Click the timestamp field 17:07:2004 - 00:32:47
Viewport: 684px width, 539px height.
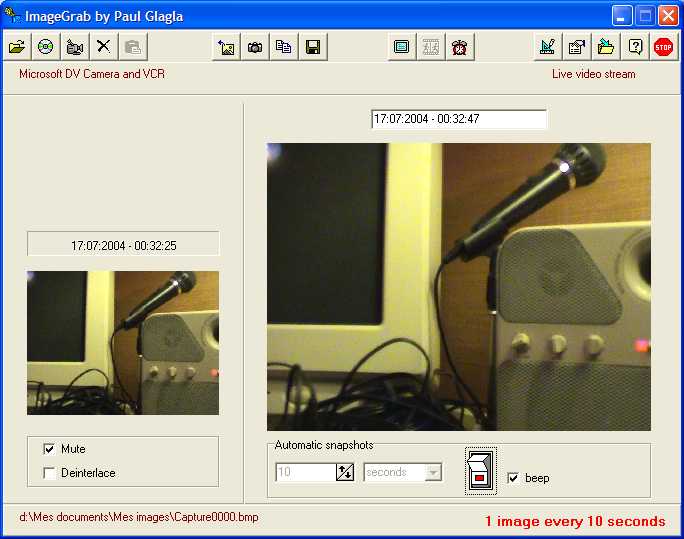click(x=459, y=119)
